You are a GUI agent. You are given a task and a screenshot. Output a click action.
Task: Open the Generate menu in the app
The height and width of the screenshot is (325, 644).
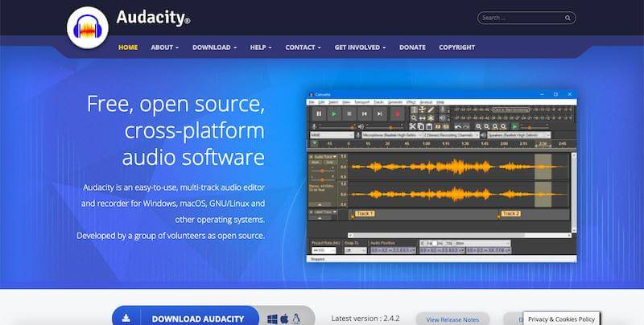[x=395, y=102]
